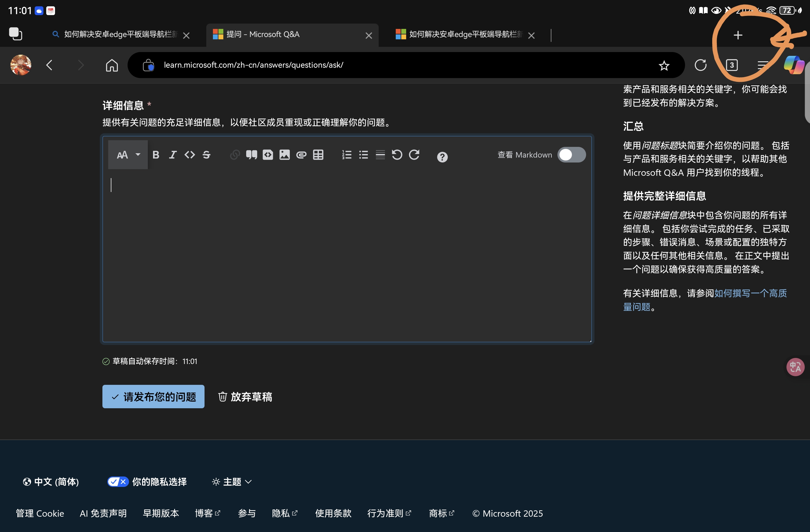Apply strikethrough formatting

tap(206, 155)
